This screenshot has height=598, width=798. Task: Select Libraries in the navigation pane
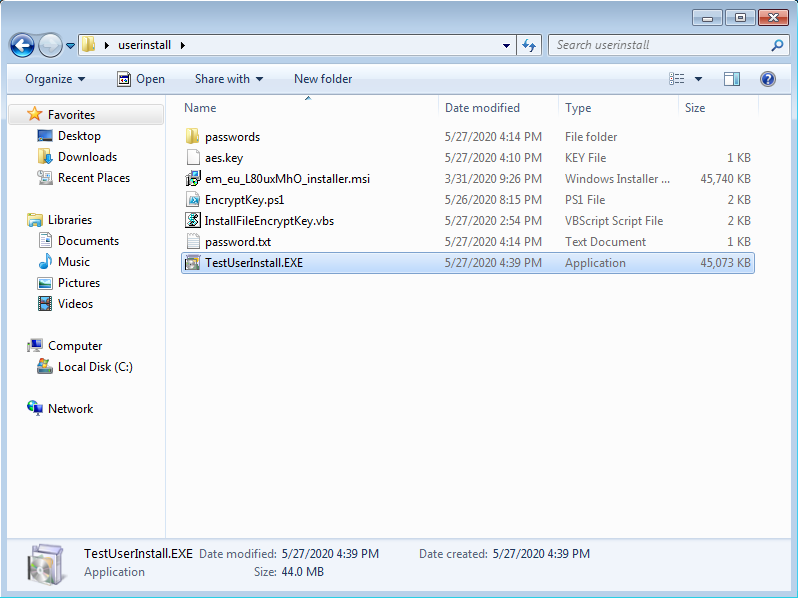click(70, 220)
